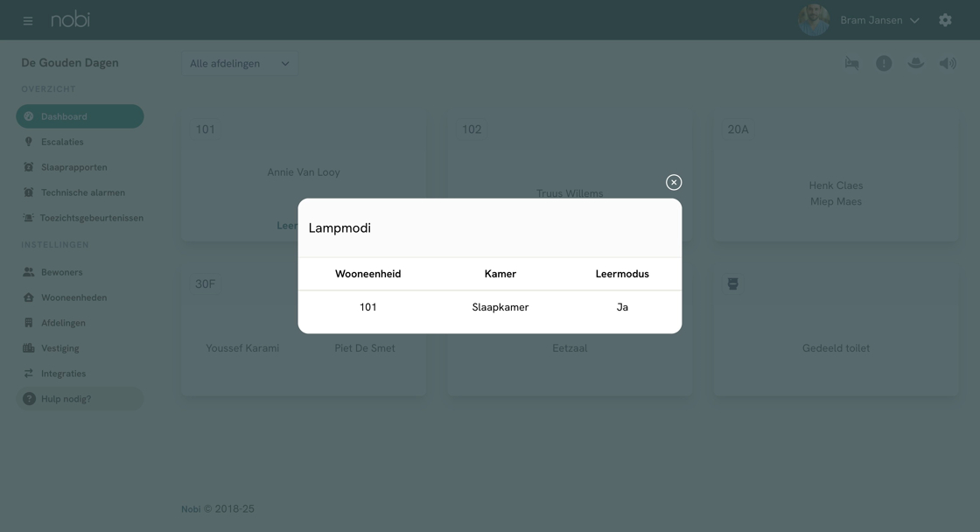The width and height of the screenshot is (980, 532).
Task: Open the settings gear icon
Action: tap(945, 20)
